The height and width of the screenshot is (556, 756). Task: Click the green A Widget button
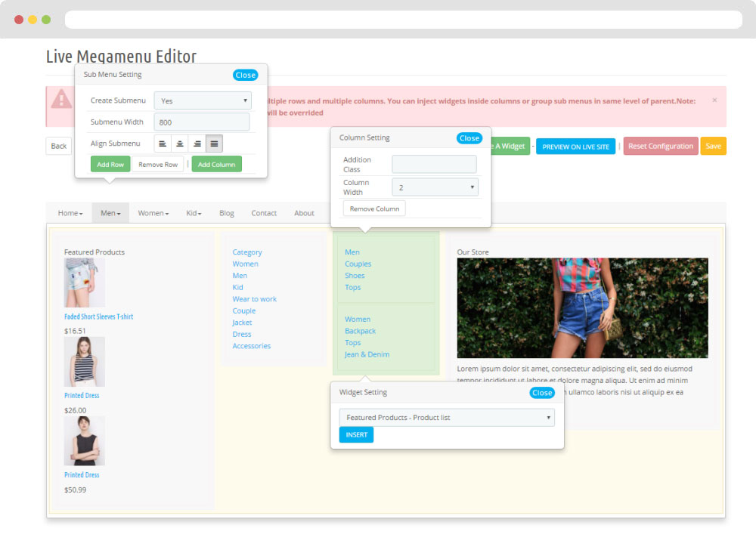pos(510,146)
